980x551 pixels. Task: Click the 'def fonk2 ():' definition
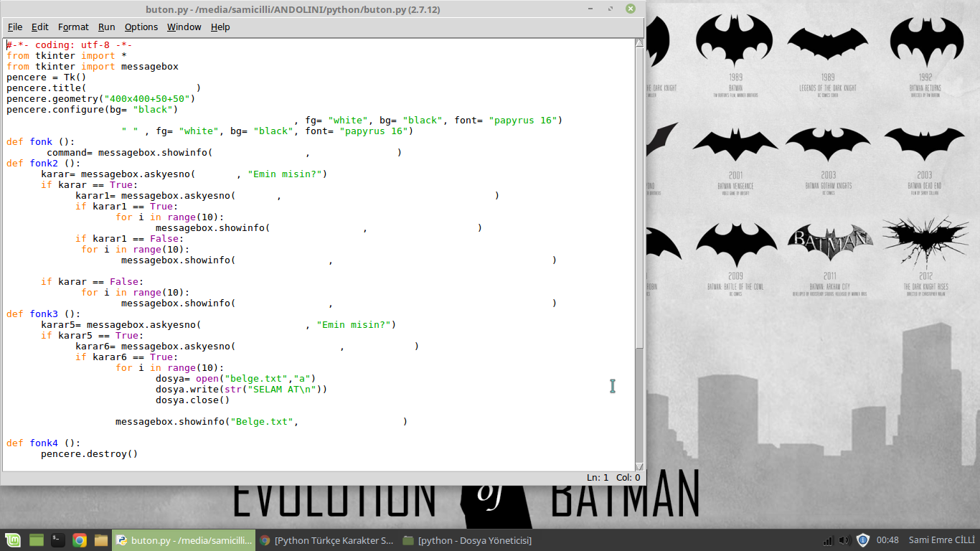coord(43,163)
